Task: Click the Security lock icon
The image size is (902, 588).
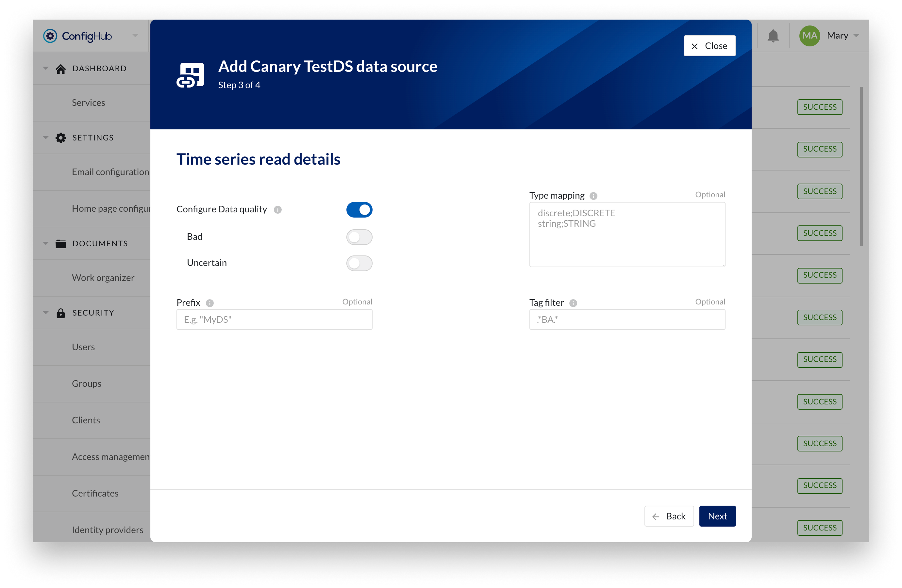Action: pyautogui.click(x=61, y=313)
